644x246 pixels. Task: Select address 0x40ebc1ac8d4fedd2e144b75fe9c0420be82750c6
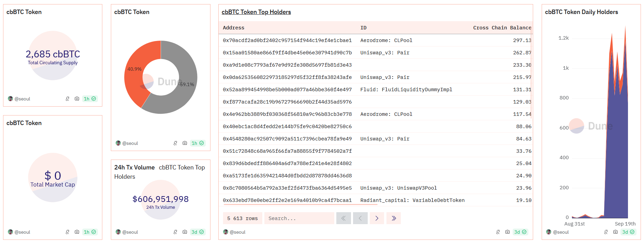(x=287, y=126)
